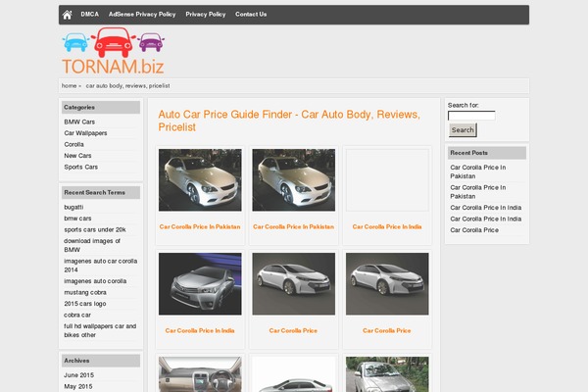588x392 pixels.
Task: Open Sports Cars category
Action: coord(81,167)
